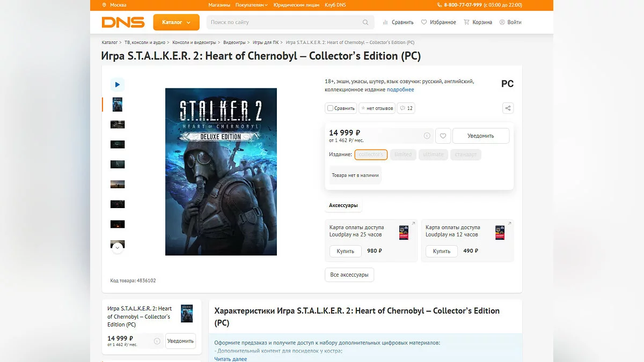Viewport: 644px width, 362px height.
Task: Select the ultimate edition option
Action: (433, 154)
